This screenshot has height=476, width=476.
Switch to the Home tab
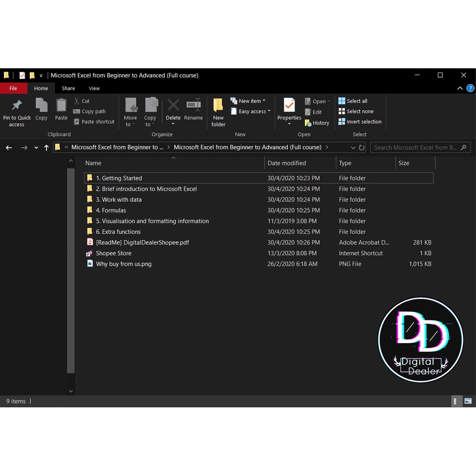coord(41,88)
